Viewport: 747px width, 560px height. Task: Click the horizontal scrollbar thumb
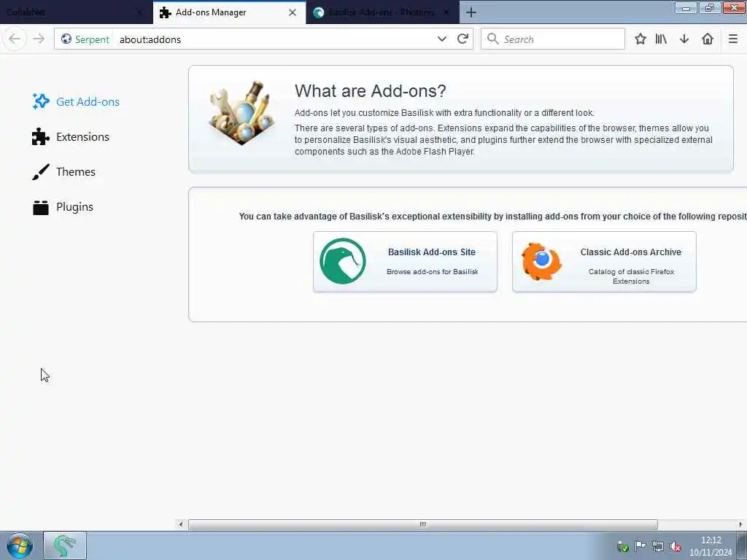tap(422, 524)
